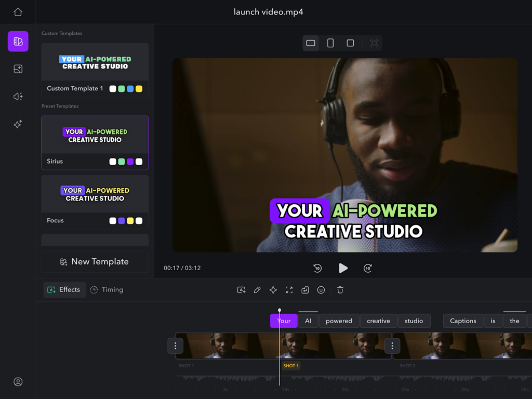Add an emoji with smiley icon
532x399 pixels.
point(321,290)
